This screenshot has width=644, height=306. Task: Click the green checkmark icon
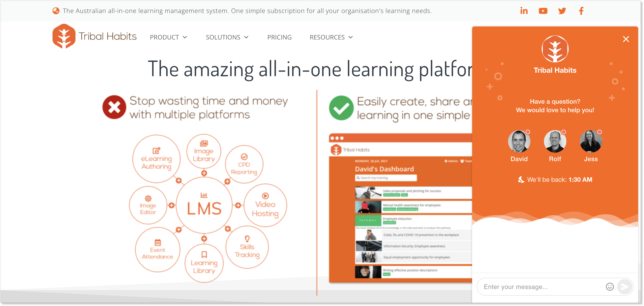click(x=341, y=108)
